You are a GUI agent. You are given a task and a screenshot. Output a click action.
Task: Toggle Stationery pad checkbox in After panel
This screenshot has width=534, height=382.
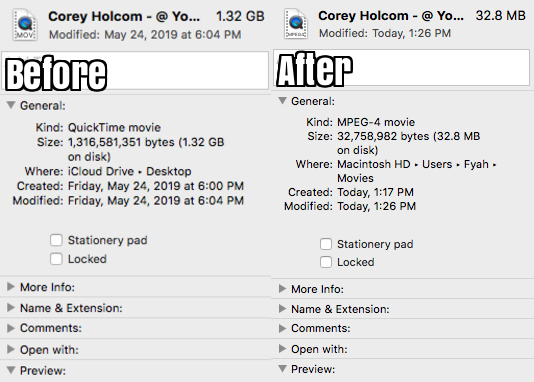(x=326, y=244)
